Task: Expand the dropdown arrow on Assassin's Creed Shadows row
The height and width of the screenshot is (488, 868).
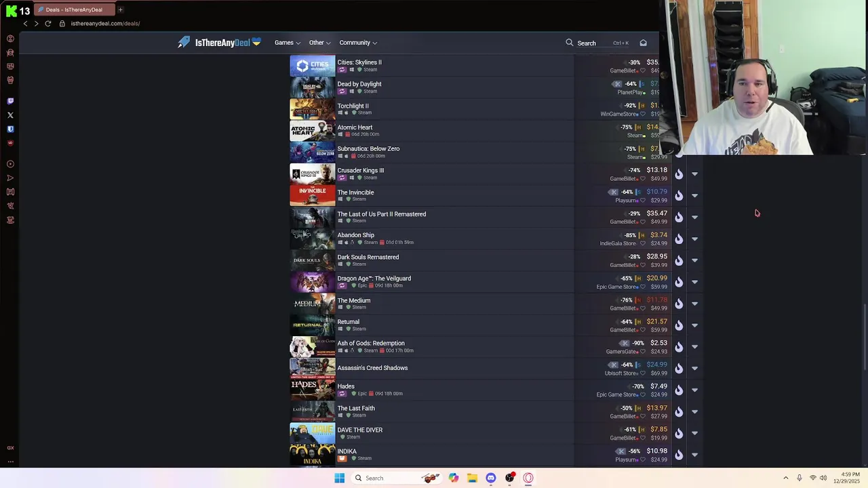Action: pyautogui.click(x=694, y=369)
